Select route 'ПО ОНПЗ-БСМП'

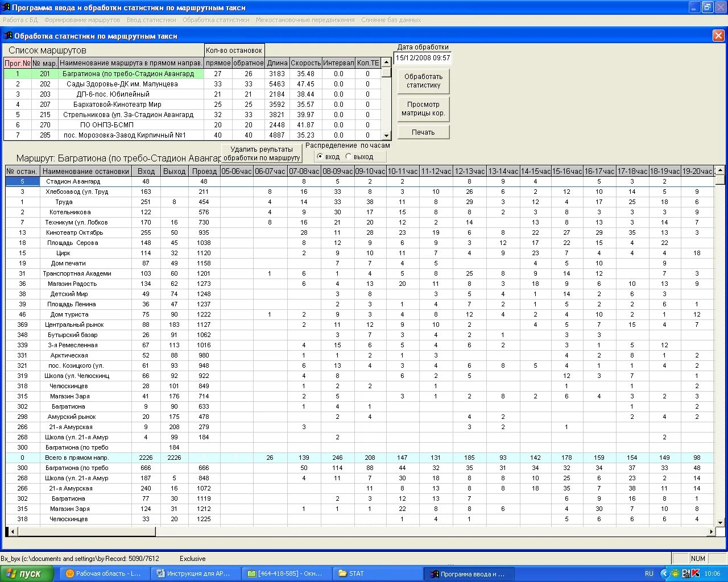click(192, 125)
